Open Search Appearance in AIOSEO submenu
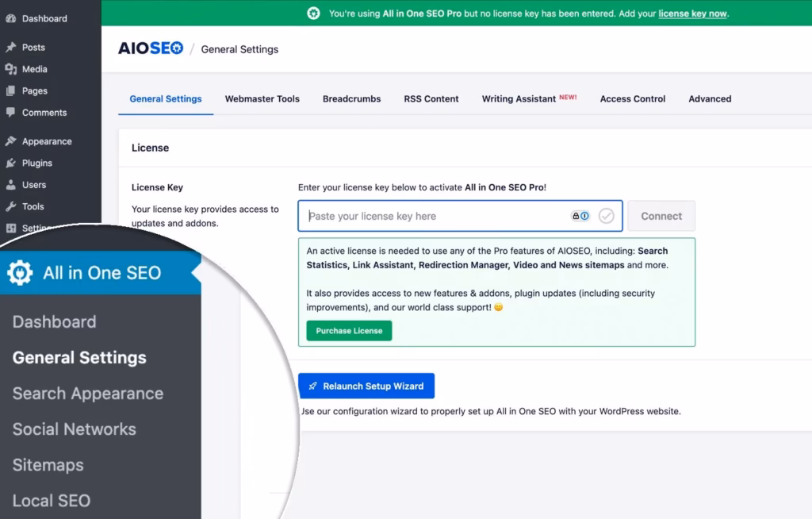 pos(88,394)
